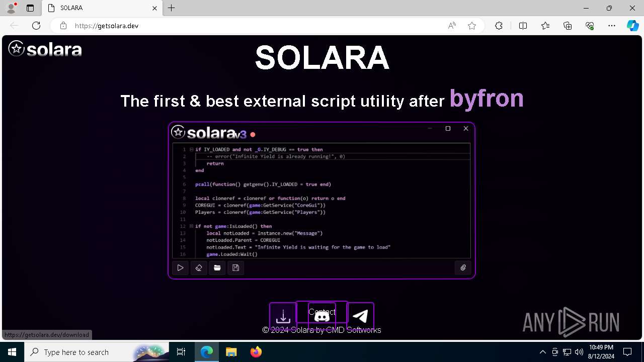View site information lock icon
The height and width of the screenshot is (362, 644).
point(63,26)
